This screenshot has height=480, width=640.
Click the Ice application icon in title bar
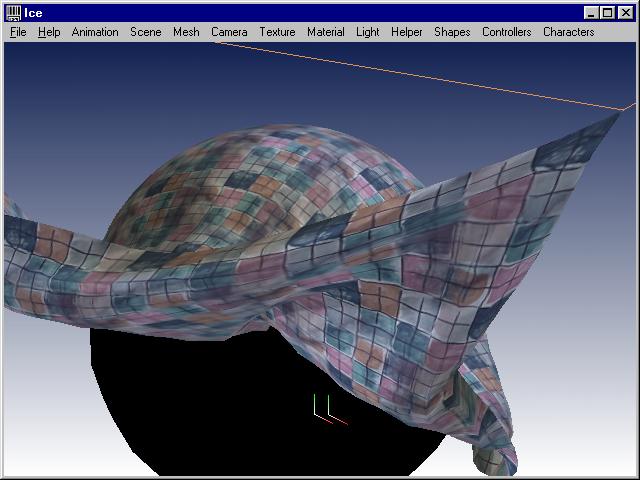13,13
